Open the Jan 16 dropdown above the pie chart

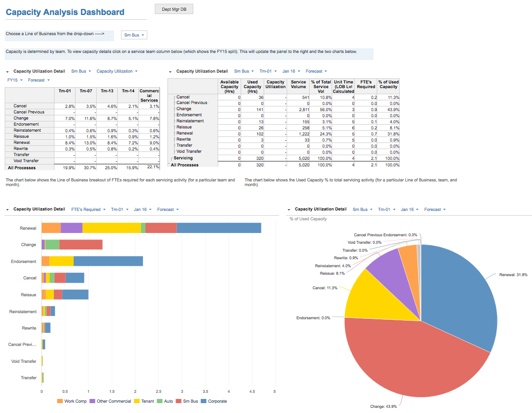(409, 210)
